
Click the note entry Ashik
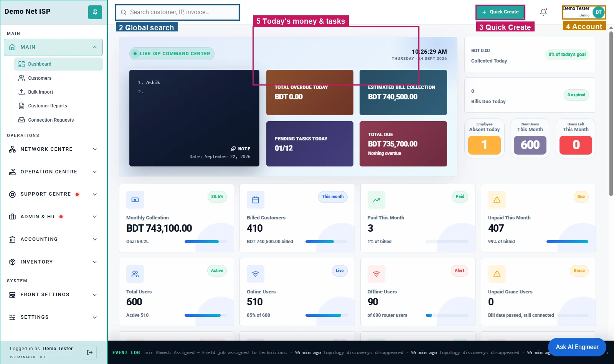pyautogui.click(x=153, y=82)
